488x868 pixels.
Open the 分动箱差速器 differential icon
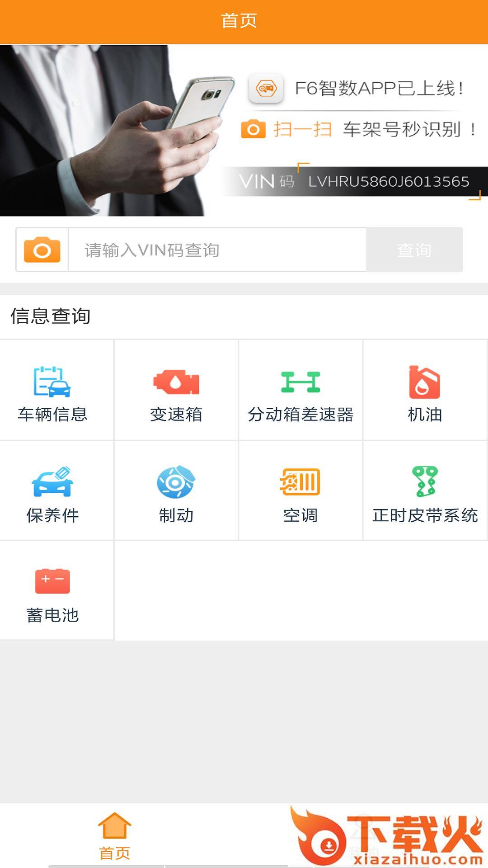300,382
